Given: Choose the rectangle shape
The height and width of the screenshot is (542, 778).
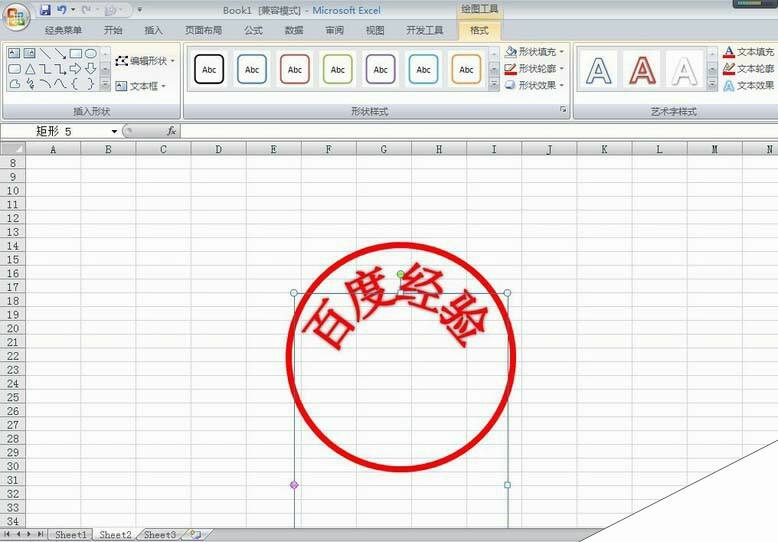Looking at the screenshot, I should coord(75,54).
